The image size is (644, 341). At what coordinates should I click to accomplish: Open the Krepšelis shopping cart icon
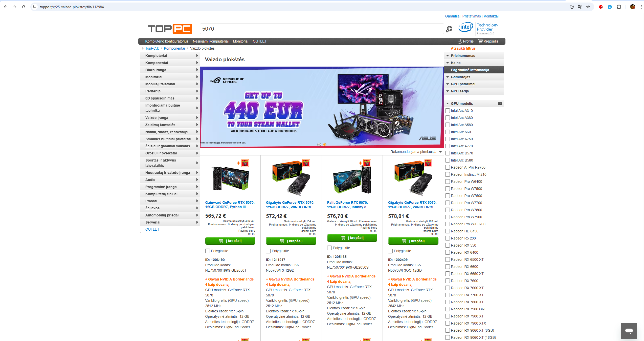click(x=480, y=41)
